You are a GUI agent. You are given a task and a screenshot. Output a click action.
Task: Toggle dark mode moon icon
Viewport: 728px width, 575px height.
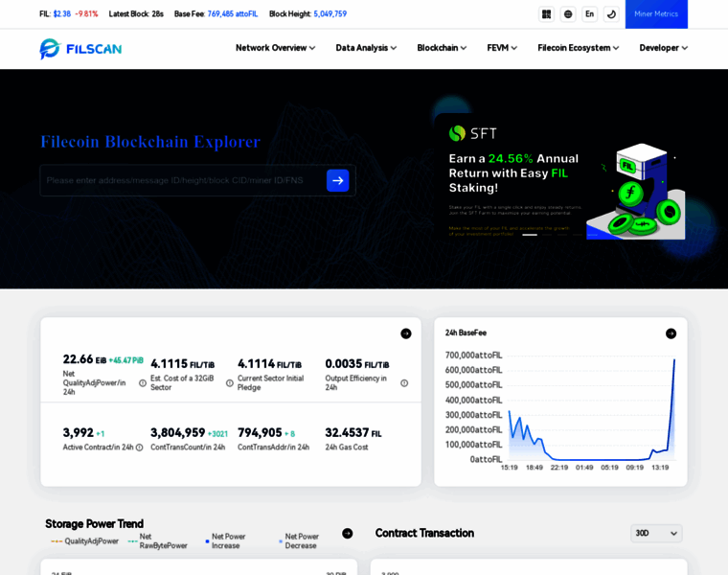(x=611, y=14)
